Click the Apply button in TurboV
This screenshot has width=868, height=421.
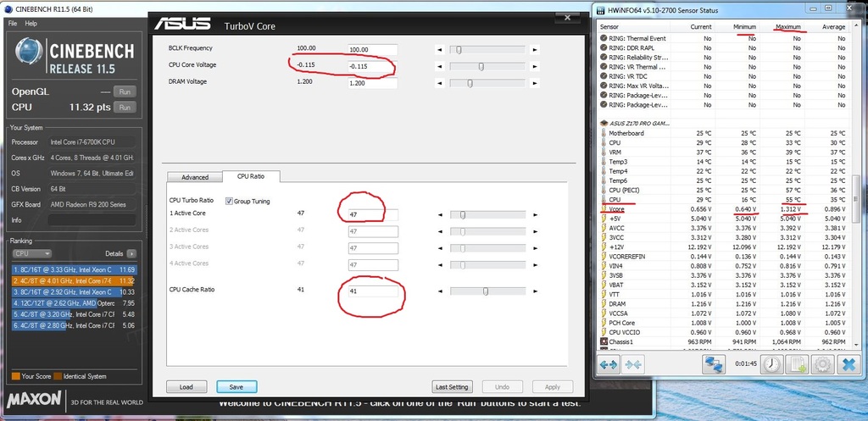553,387
